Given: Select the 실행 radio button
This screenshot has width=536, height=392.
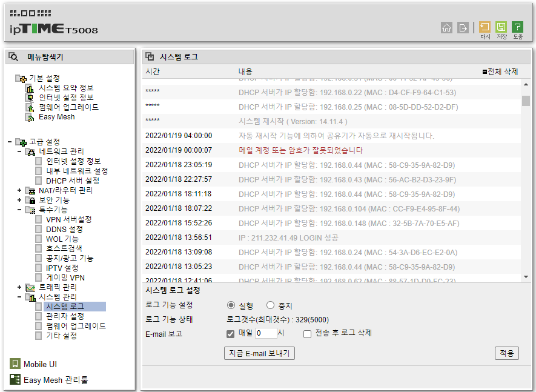Looking at the screenshot, I should tap(231, 305).
